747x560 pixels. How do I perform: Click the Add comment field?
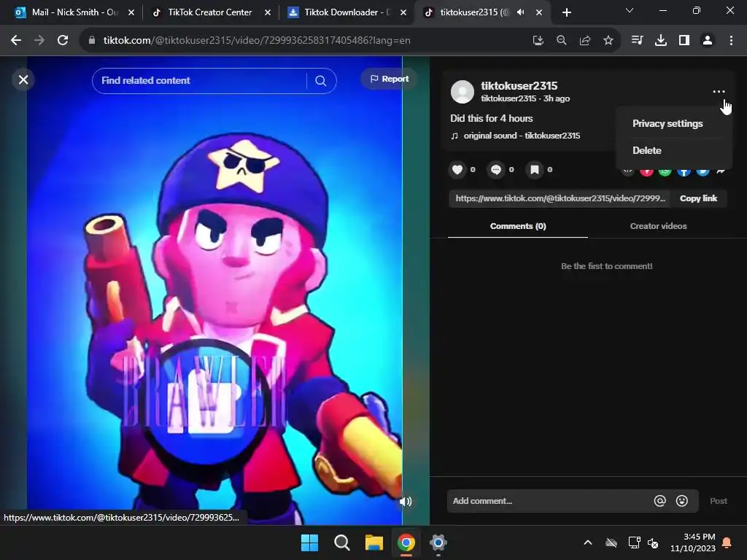click(548, 501)
